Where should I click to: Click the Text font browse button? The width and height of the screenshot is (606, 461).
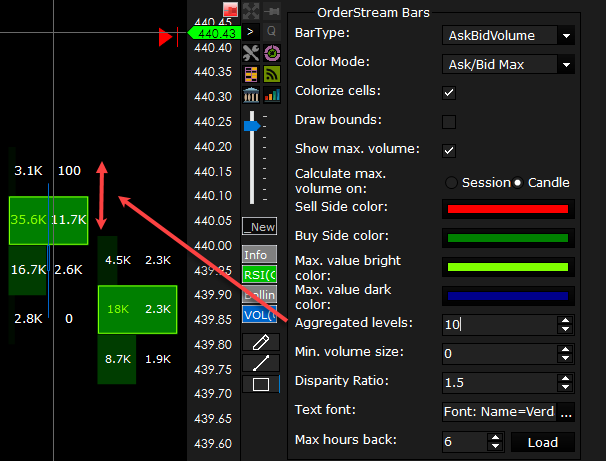click(x=566, y=411)
